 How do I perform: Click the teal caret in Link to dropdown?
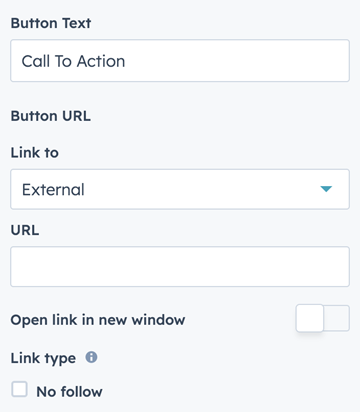pos(326,189)
